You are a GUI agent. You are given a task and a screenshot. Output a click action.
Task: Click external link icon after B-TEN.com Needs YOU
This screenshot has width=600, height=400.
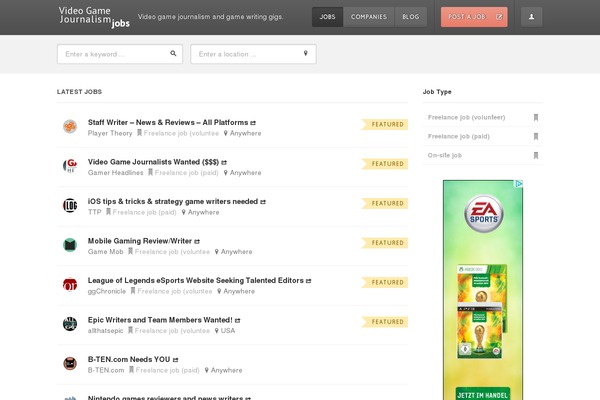175,360
